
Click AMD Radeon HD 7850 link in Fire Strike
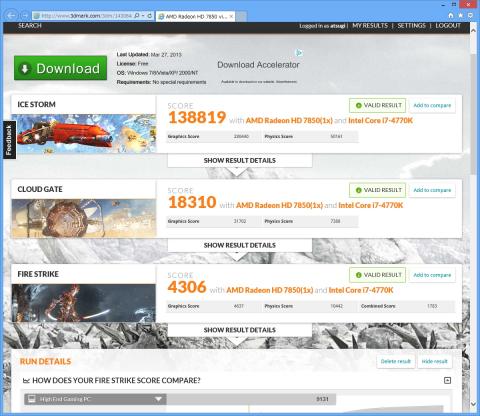pos(270,290)
